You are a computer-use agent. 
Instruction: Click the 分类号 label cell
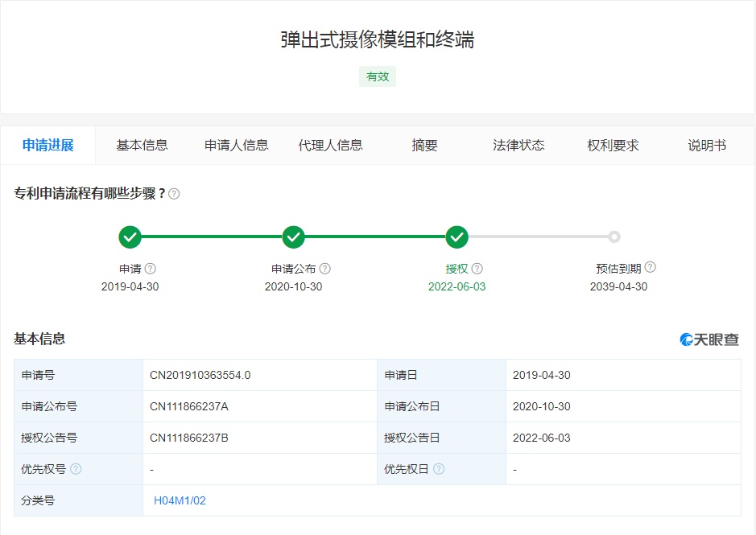pos(79,500)
